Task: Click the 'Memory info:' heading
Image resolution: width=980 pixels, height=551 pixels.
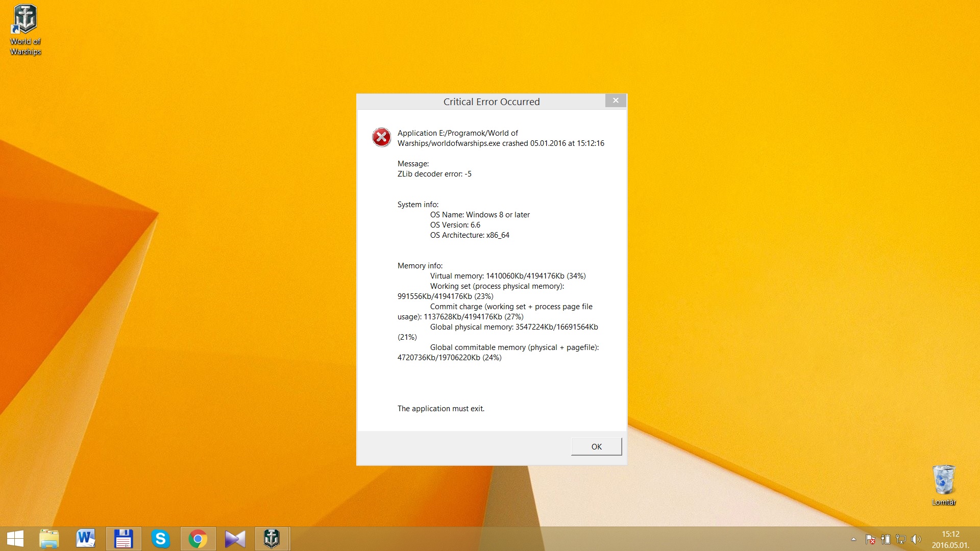Action: point(420,266)
